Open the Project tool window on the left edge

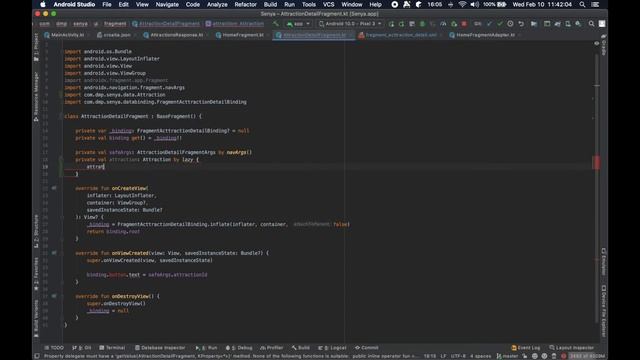point(36,47)
